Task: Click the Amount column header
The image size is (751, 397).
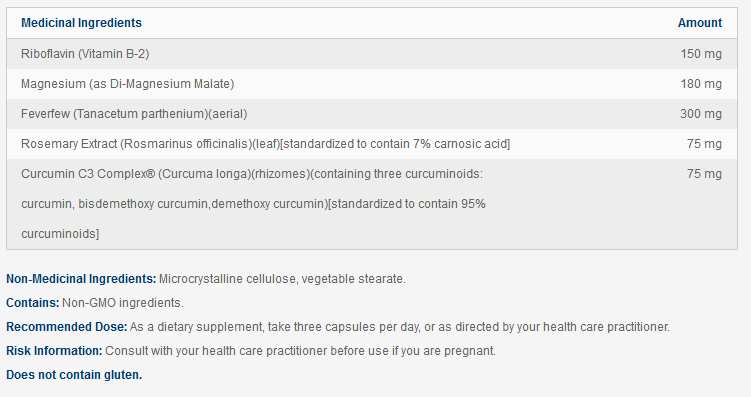Action: 700,23
